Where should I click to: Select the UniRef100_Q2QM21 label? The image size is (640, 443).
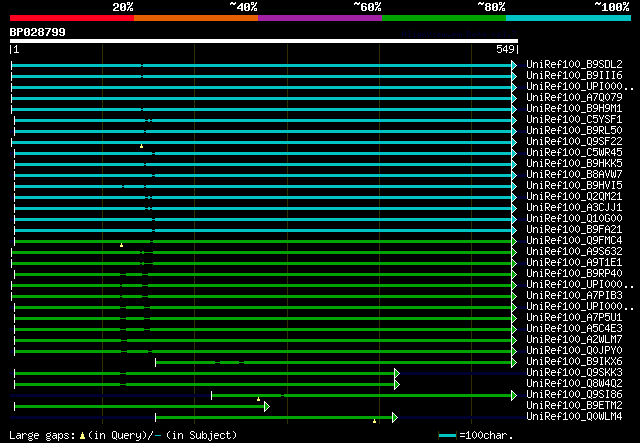pyautogui.click(x=574, y=197)
